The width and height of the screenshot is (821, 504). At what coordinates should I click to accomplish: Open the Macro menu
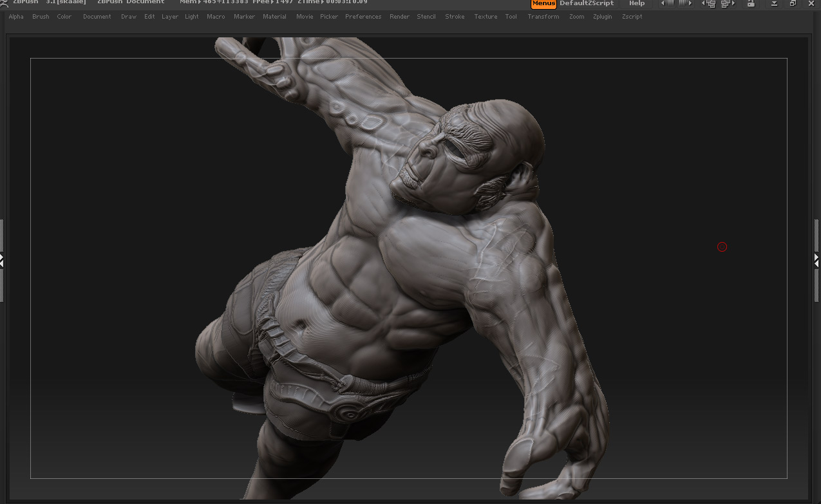216,17
